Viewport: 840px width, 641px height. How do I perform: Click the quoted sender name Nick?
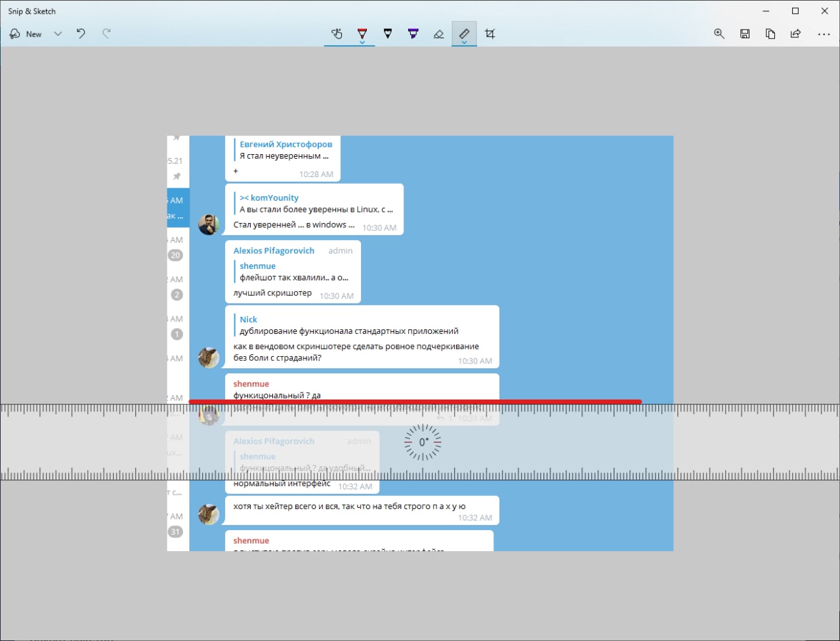pyautogui.click(x=248, y=320)
